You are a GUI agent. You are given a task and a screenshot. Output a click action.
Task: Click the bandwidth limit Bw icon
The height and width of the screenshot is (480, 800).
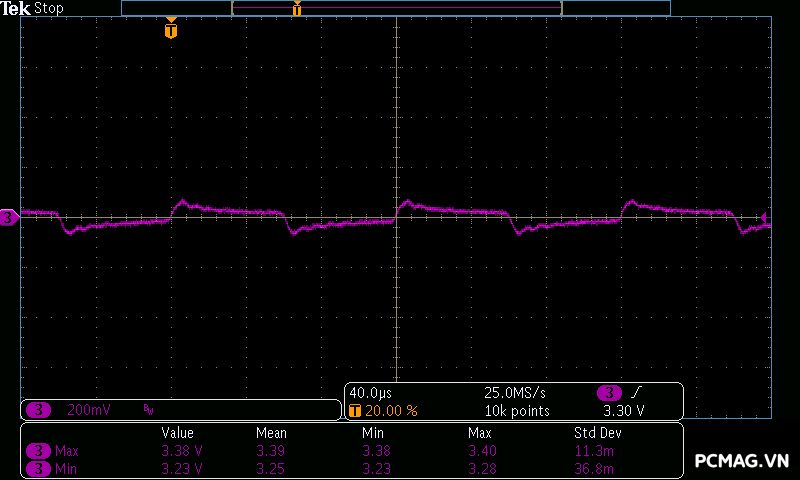point(148,410)
